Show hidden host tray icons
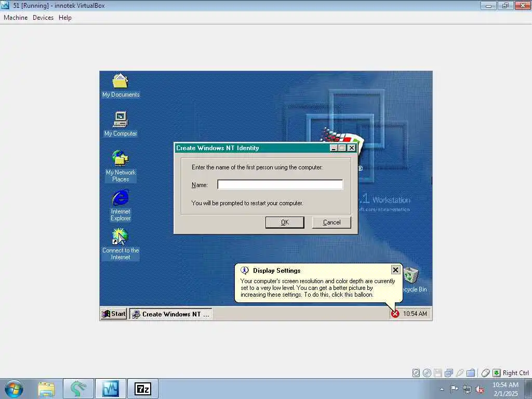 (442, 389)
